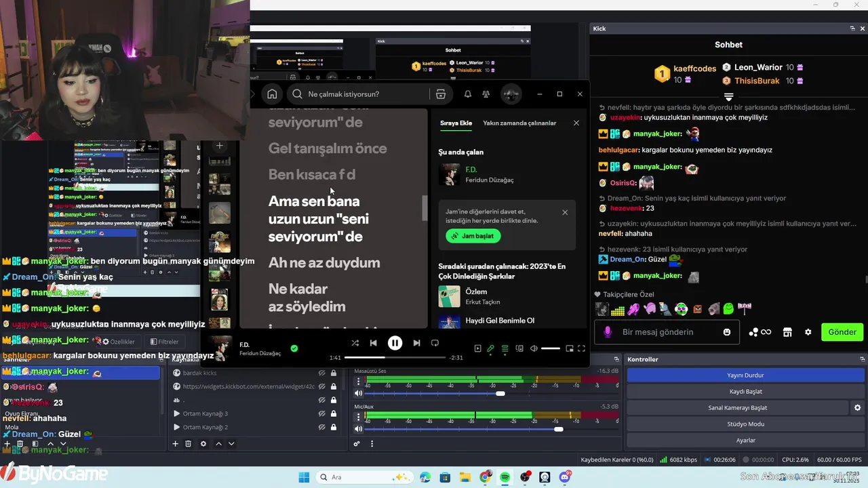Viewport: 868px width, 488px height.
Task: Open Spotify notifications bell
Action: pyautogui.click(x=467, y=94)
